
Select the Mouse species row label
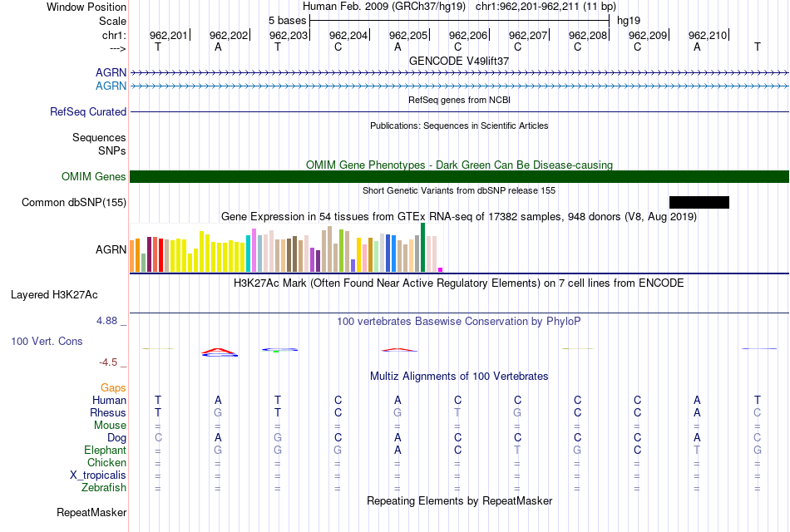coord(110,426)
